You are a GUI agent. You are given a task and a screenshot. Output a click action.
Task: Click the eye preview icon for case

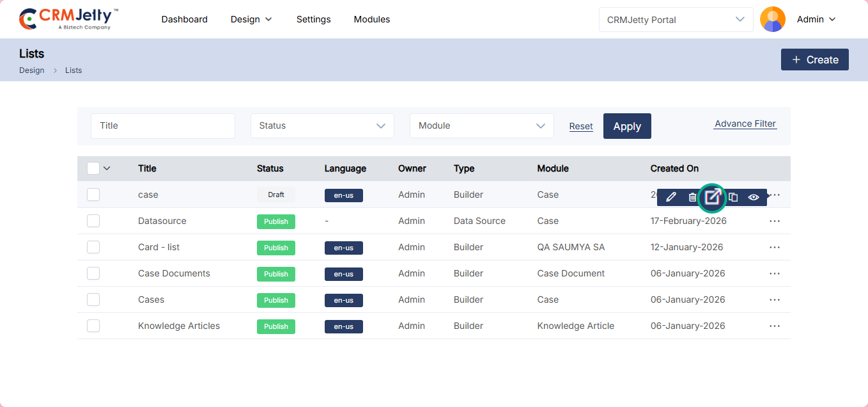(754, 197)
